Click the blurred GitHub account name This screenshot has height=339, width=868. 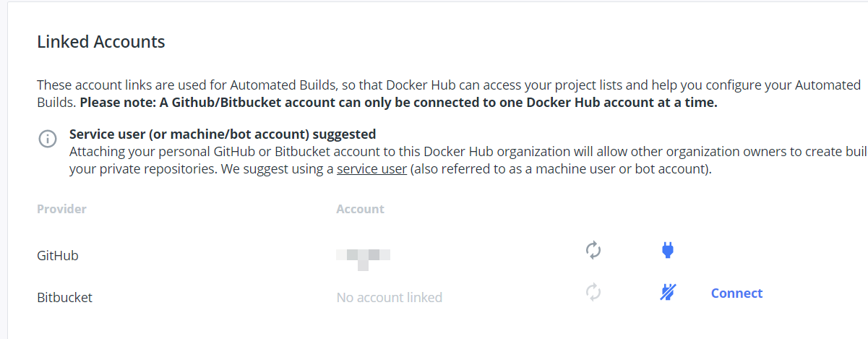(364, 257)
